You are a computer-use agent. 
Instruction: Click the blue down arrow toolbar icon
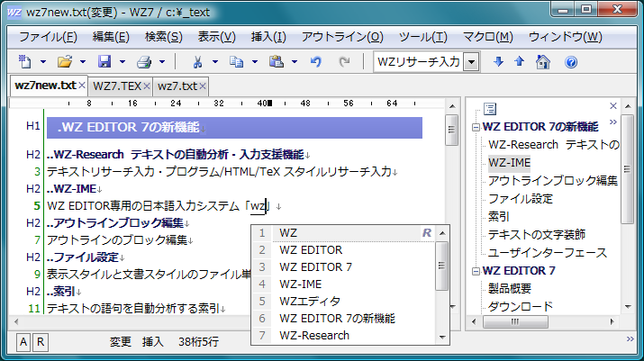click(499, 62)
